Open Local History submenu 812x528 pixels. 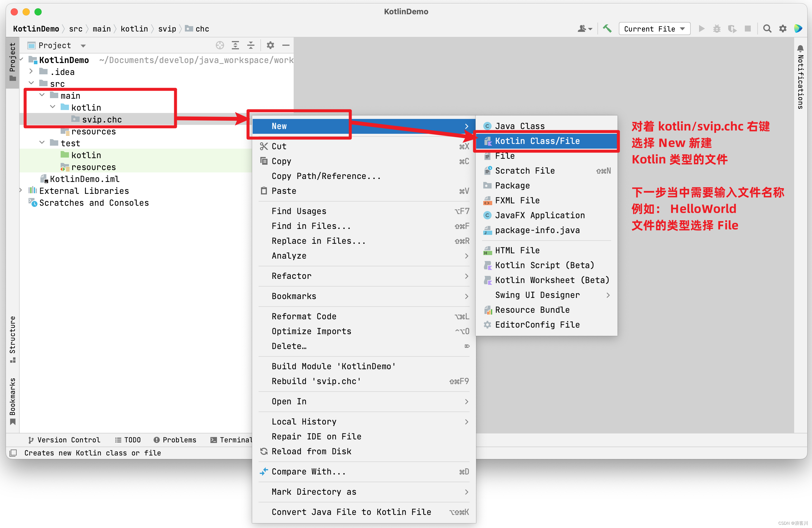(364, 422)
